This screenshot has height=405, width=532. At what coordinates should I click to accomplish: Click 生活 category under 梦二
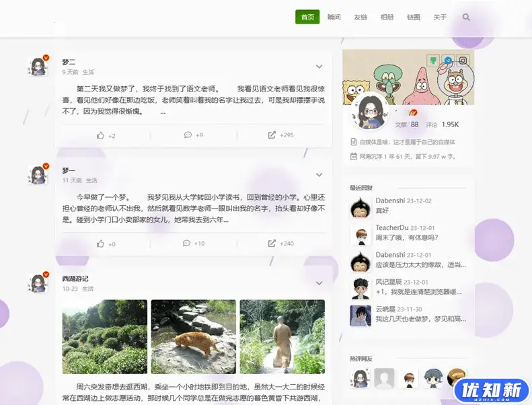89,72
